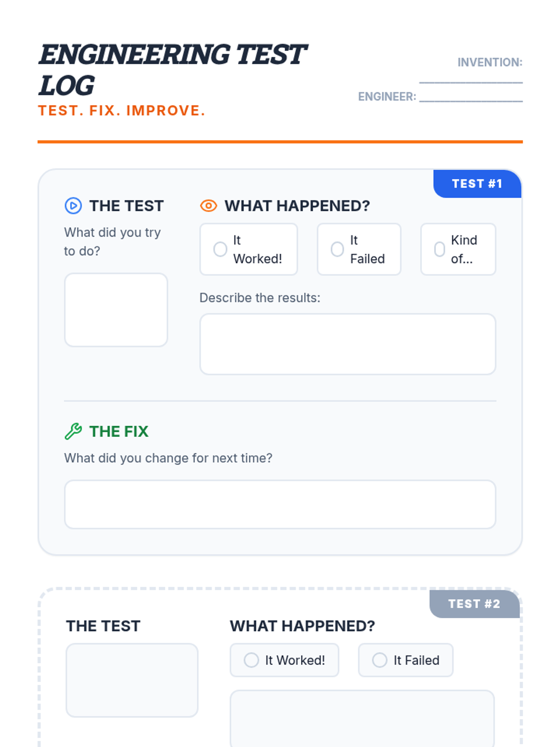This screenshot has width=560, height=747.
Task: Click Test #2's The Test text box
Action: (x=132, y=680)
